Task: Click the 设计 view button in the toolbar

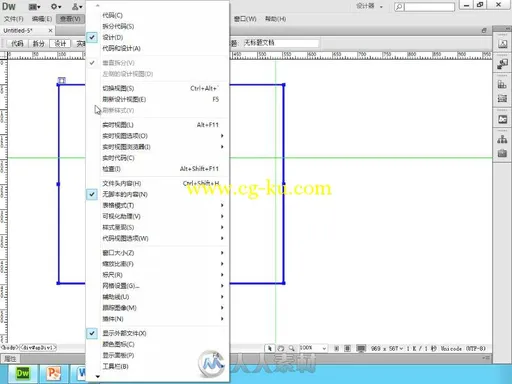Action: pos(60,43)
